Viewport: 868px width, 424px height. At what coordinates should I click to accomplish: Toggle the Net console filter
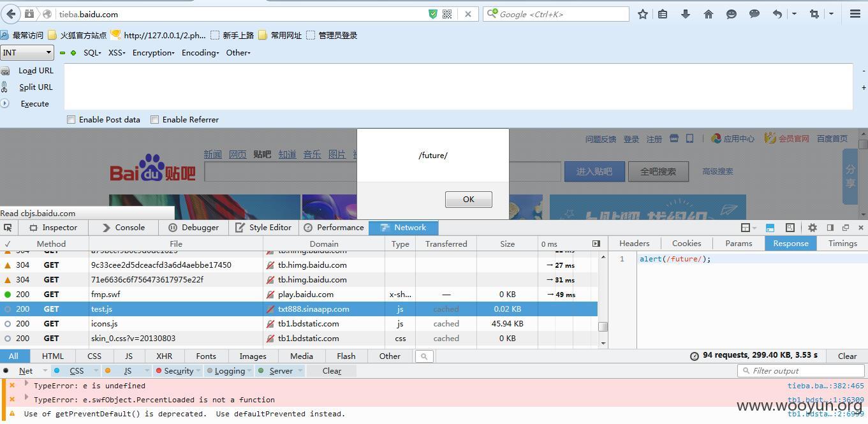pos(26,371)
